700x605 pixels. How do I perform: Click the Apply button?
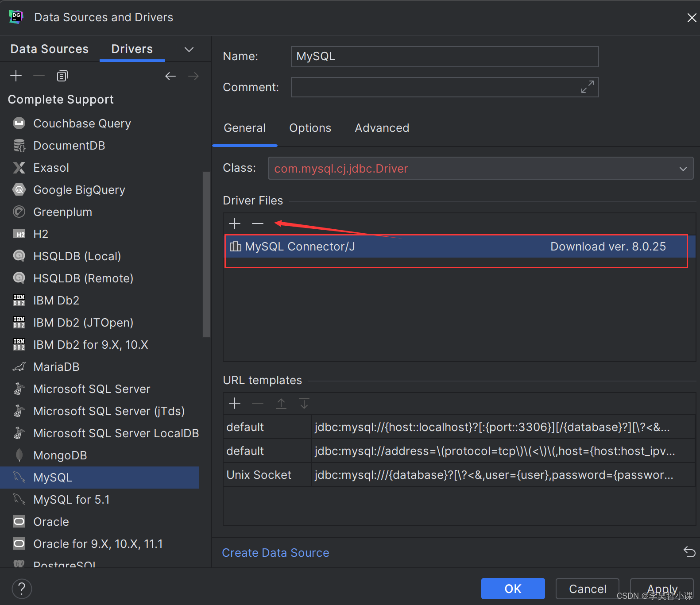click(662, 589)
